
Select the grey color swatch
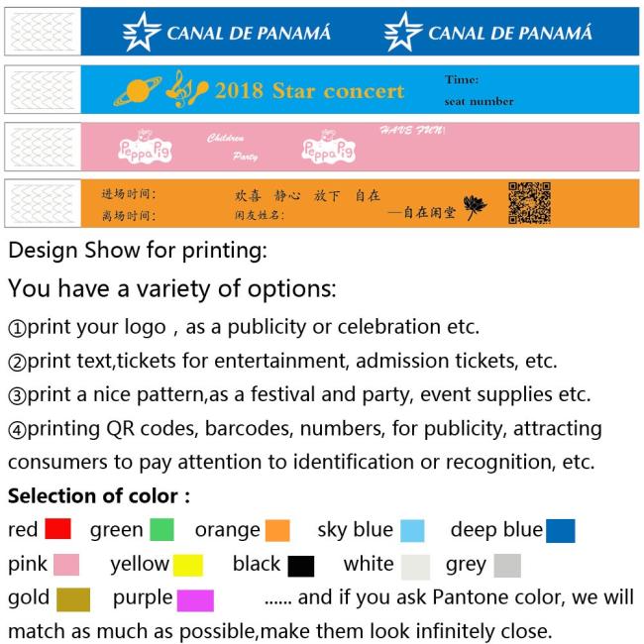[x=507, y=566]
